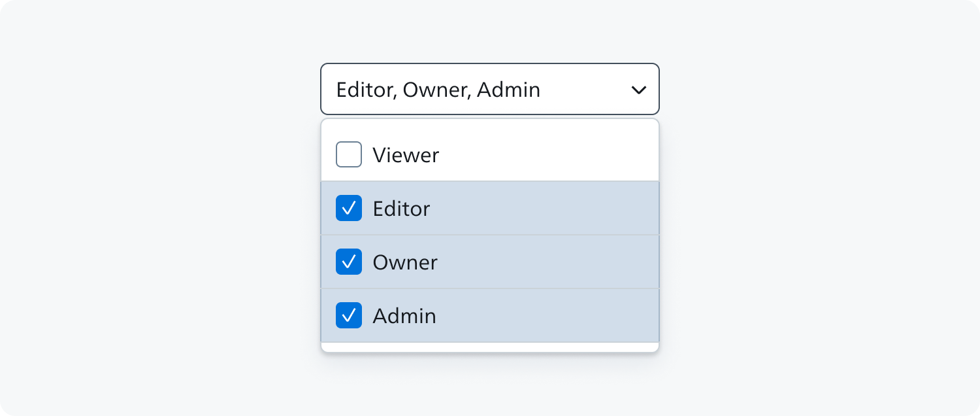Select the Viewer option label
The image size is (980, 416).
pos(406,155)
